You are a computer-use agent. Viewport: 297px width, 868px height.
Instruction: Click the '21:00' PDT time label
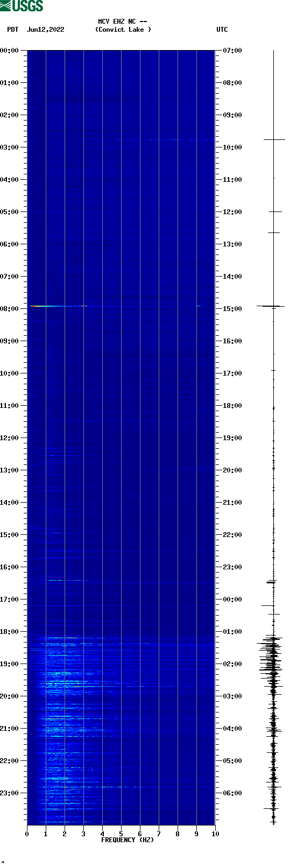click(x=10, y=729)
